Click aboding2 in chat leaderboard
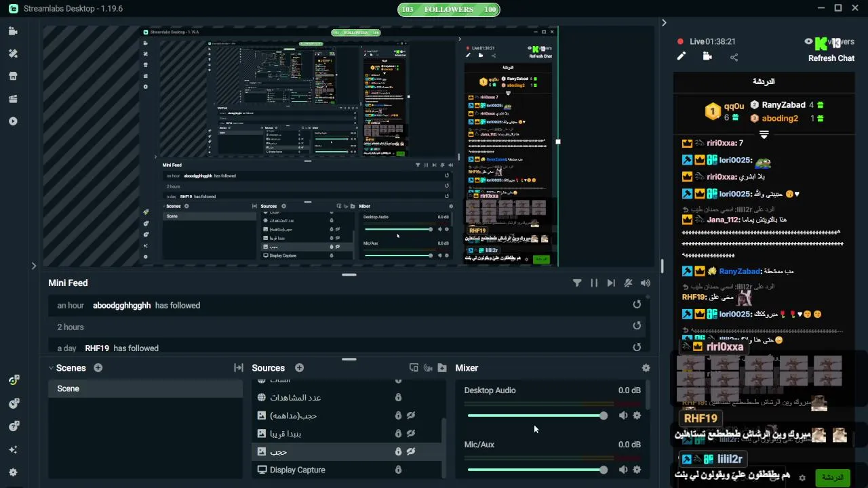Image resolution: width=868 pixels, height=488 pixels. tap(780, 119)
